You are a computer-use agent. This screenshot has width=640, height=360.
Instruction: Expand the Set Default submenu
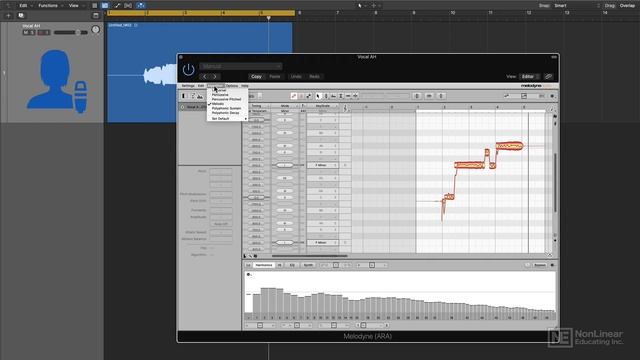(x=228, y=118)
